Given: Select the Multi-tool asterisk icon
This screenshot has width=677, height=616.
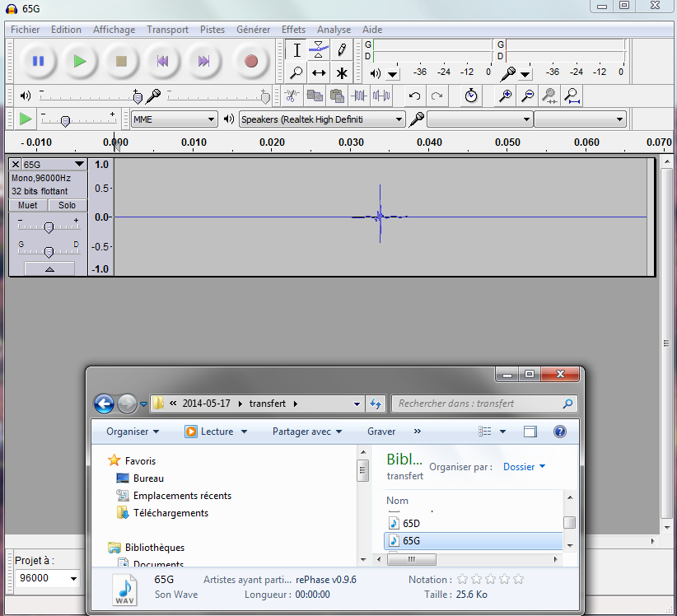Looking at the screenshot, I should pyautogui.click(x=342, y=73).
